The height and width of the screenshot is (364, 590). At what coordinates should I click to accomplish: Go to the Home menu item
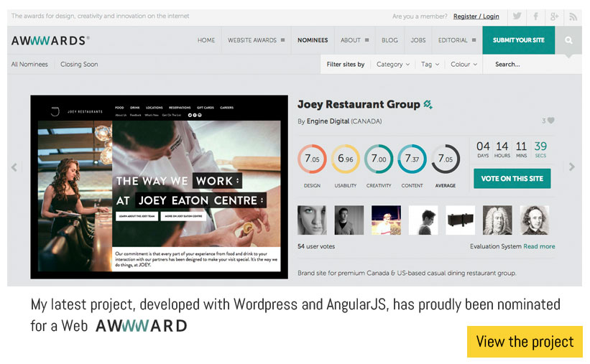point(206,40)
